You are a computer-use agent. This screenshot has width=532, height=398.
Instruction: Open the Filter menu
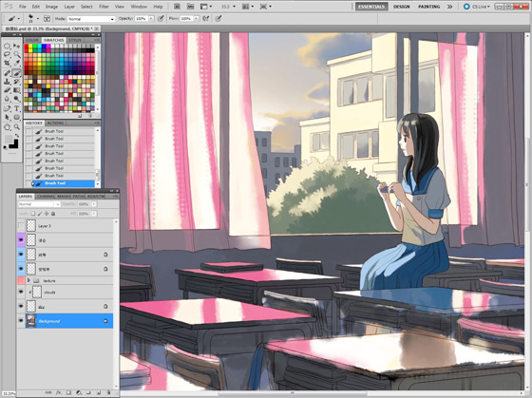[x=104, y=7]
